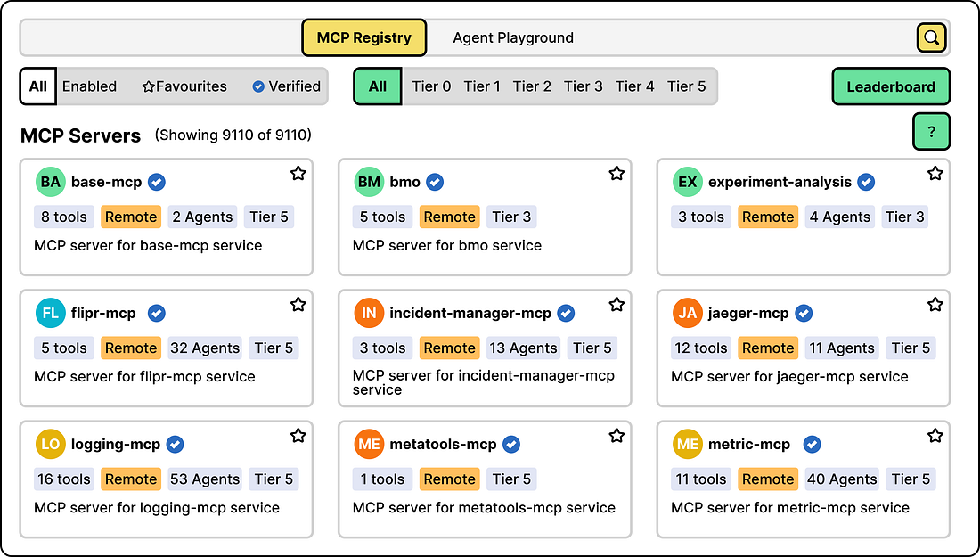The height and width of the screenshot is (557, 980).
Task: Click verified badge next to logging-mcp
Action: [x=175, y=445]
